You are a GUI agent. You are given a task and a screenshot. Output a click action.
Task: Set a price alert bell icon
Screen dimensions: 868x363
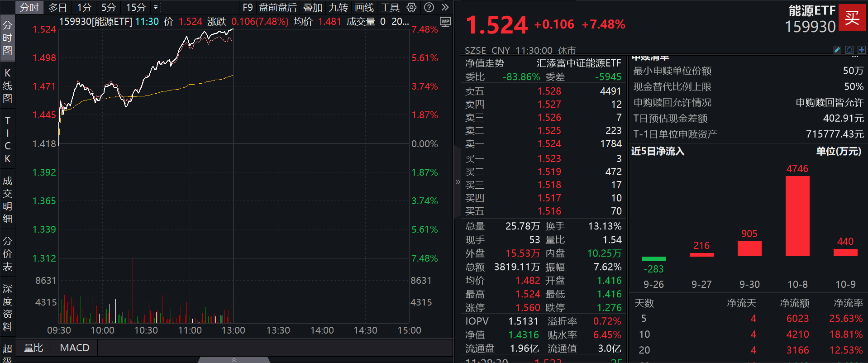click(x=849, y=50)
